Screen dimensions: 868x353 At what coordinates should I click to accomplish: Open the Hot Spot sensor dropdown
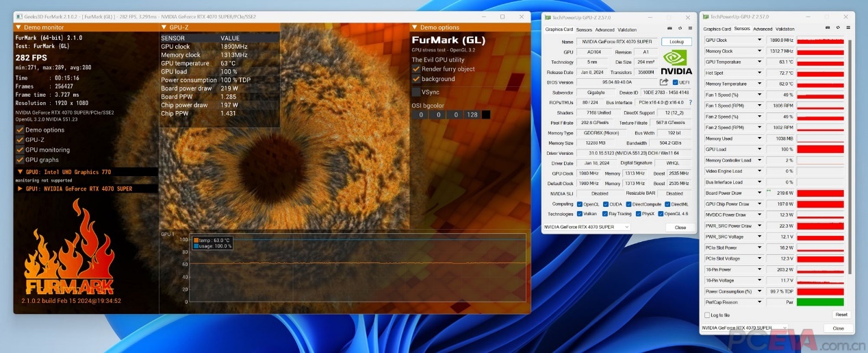(759, 73)
